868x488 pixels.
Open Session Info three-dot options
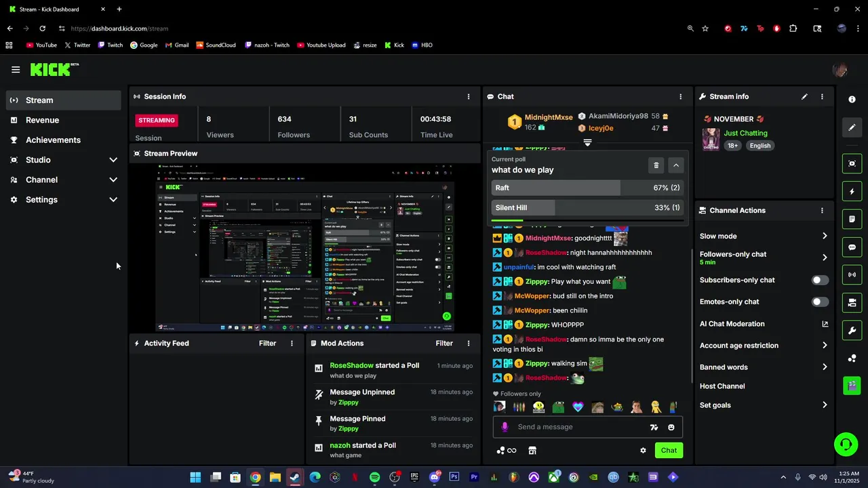pyautogui.click(x=468, y=96)
